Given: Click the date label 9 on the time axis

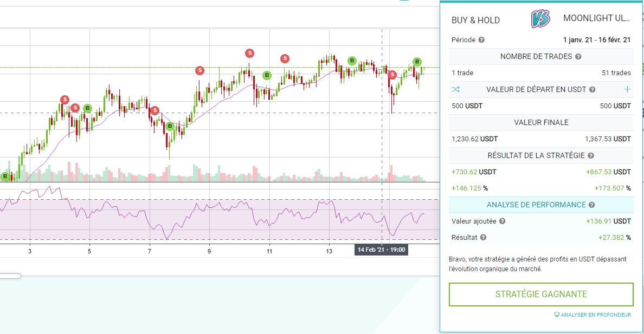Looking at the screenshot, I should coord(209,251).
